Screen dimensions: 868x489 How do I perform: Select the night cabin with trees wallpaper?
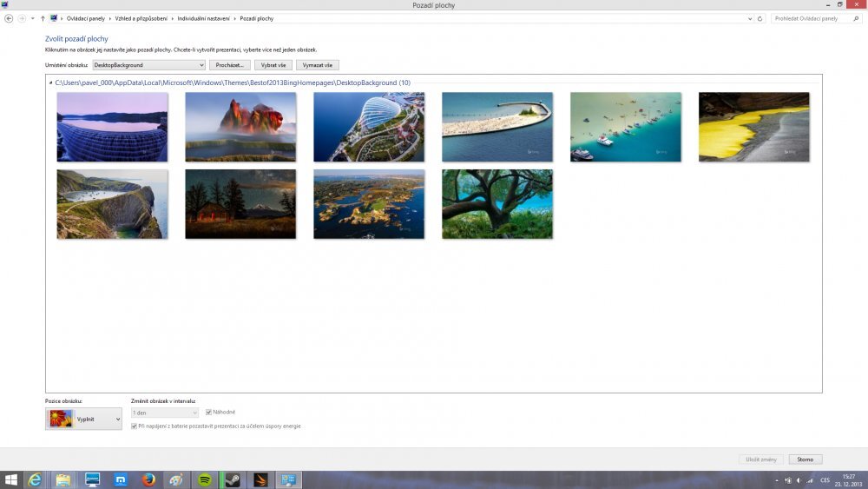(x=240, y=204)
